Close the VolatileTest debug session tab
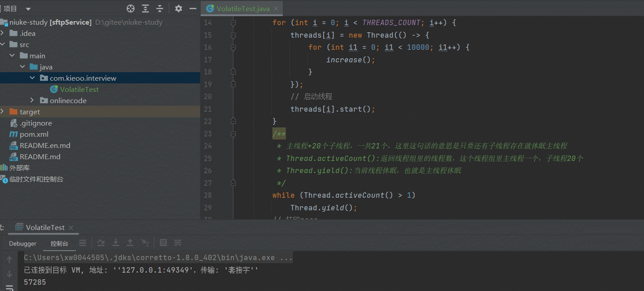Viewport: 644px width, 291px height. [71, 228]
